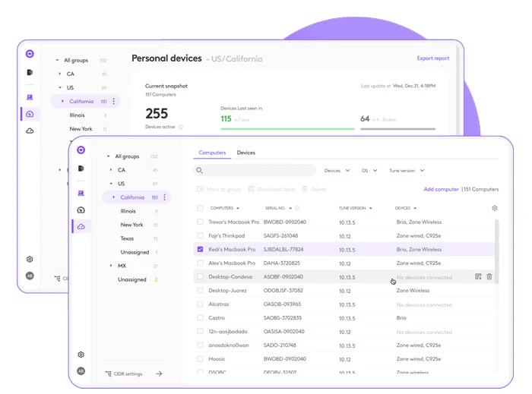Viewport: 532px width, 394px height.
Task: Click info icon next to Serial No. header
Action: [297, 208]
